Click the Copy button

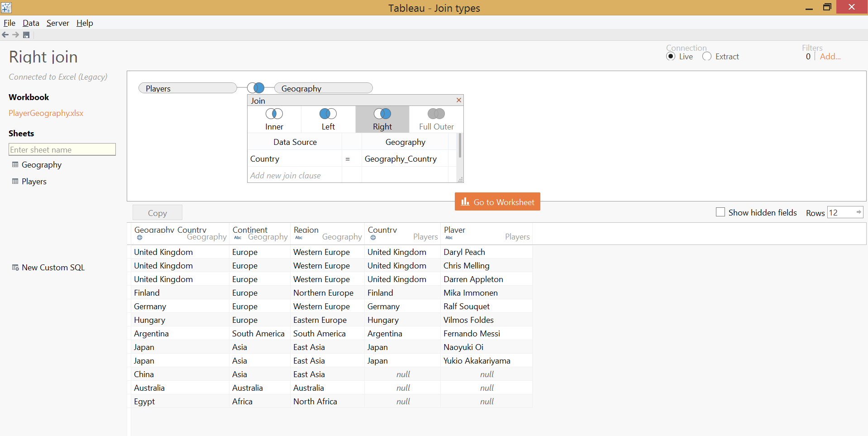point(157,212)
